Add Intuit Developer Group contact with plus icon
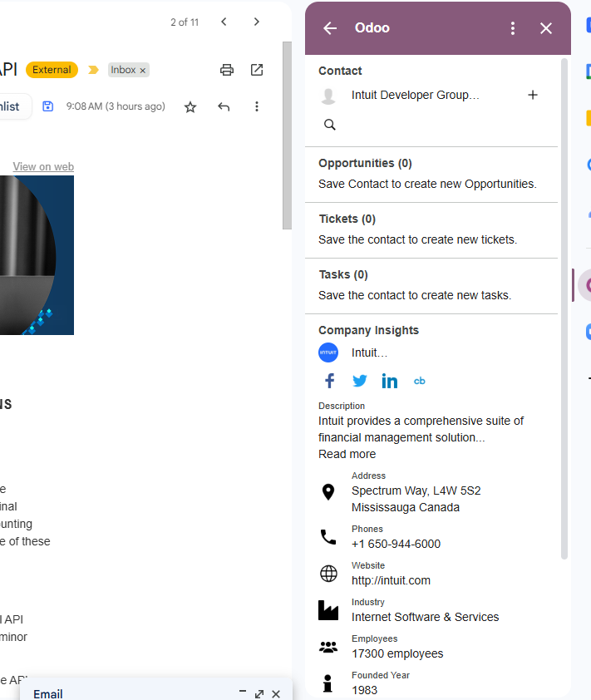This screenshot has width=591, height=700. click(x=533, y=95)
